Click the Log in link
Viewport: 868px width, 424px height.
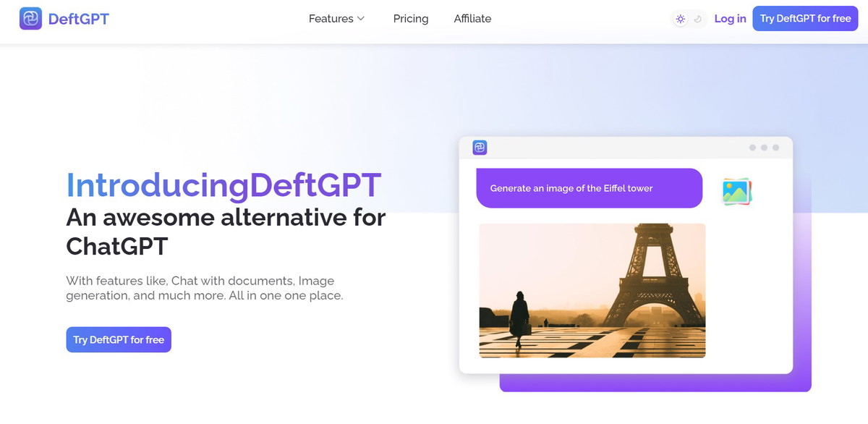coord(730,19)
